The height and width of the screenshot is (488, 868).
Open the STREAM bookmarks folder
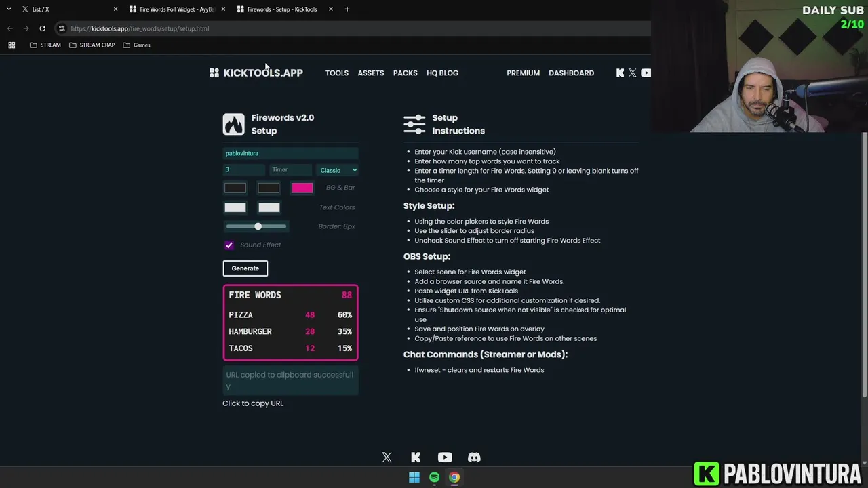(x=45, y=45)
